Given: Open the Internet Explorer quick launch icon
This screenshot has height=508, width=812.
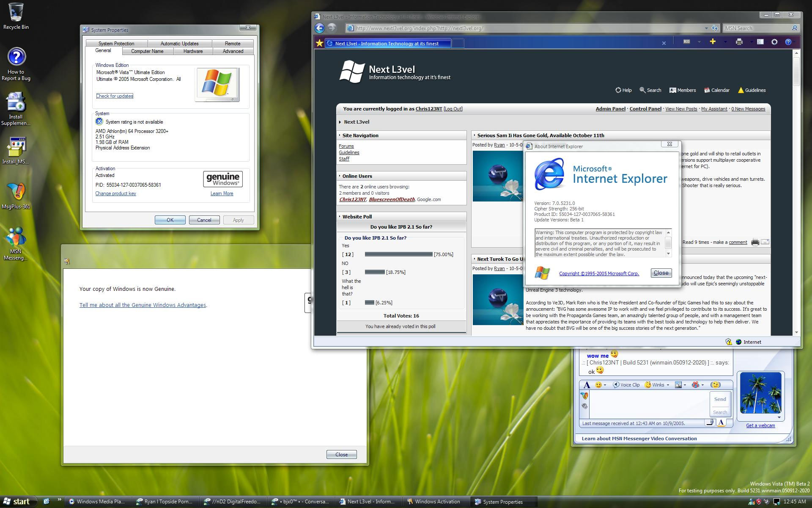Looking at the screenshot, I should point(47,502).
